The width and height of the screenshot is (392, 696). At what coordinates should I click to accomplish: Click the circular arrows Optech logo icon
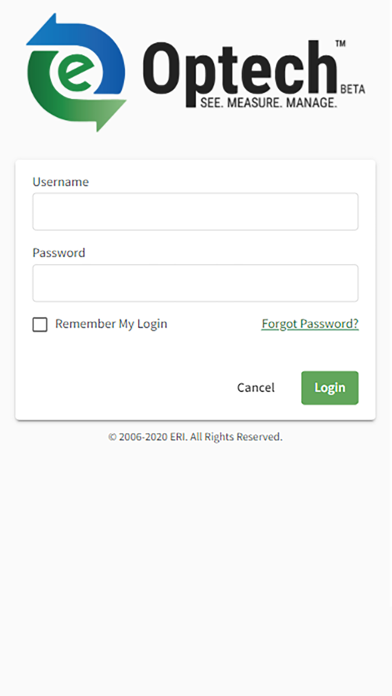[76, 72]
